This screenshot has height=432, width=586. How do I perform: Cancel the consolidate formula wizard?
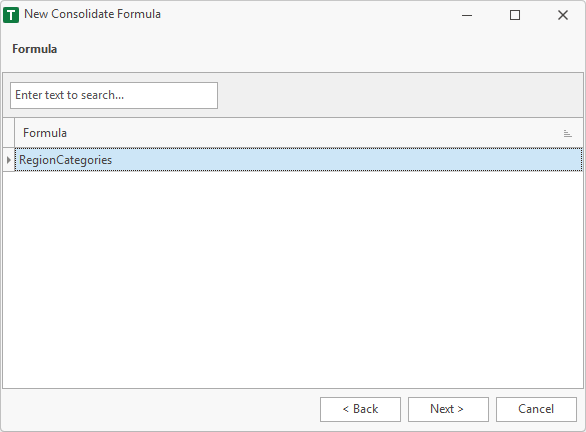coord(536,409)
